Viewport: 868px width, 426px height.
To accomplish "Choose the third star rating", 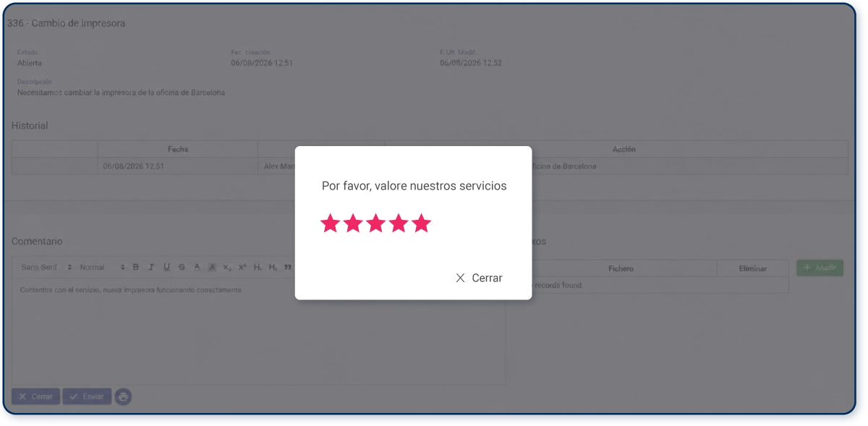I will click(x=376, y=223).
